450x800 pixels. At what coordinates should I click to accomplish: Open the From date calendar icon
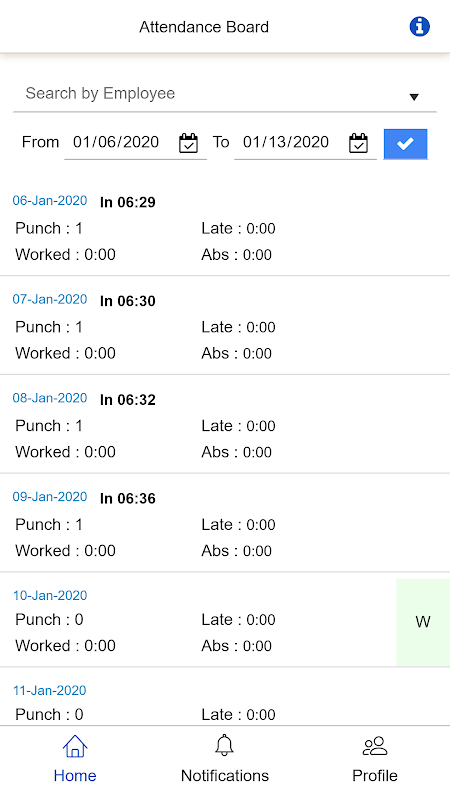(x=188, y=143)
